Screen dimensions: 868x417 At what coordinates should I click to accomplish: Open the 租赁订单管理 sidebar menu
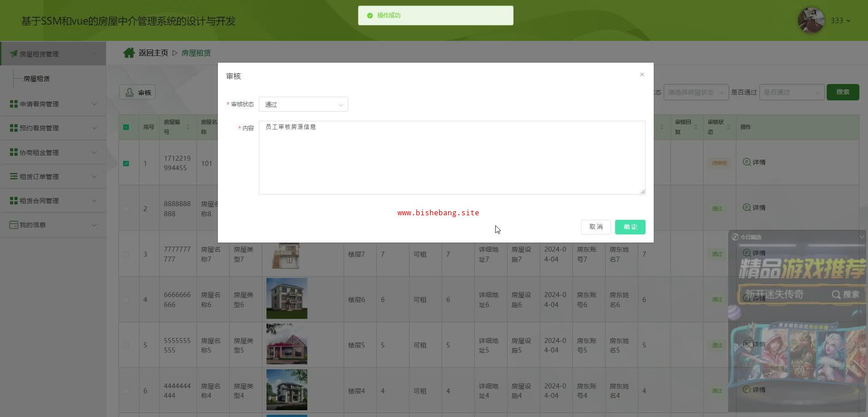53,176
